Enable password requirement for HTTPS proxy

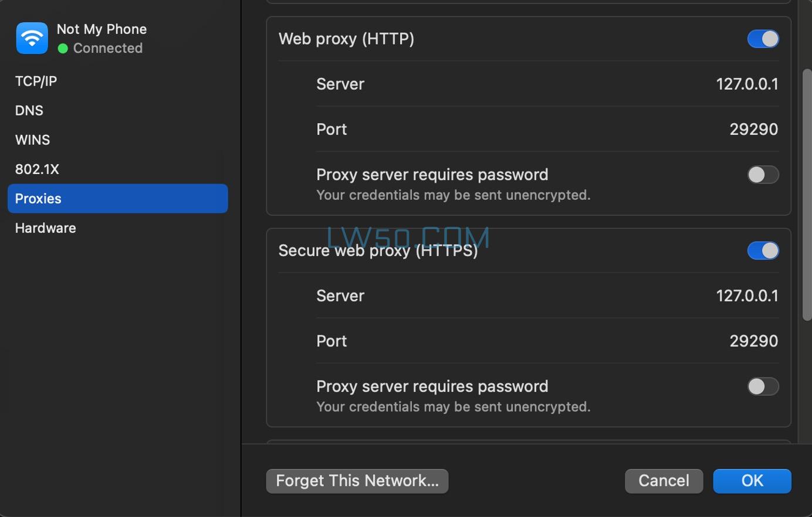pyautogui.click(x=763, y=387)
